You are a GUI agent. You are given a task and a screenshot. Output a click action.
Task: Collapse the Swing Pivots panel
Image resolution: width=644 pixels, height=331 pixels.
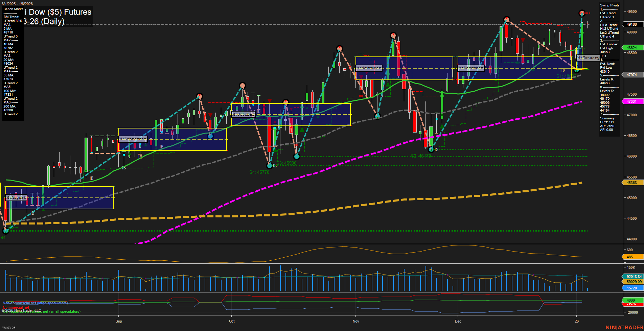[610, 5]
